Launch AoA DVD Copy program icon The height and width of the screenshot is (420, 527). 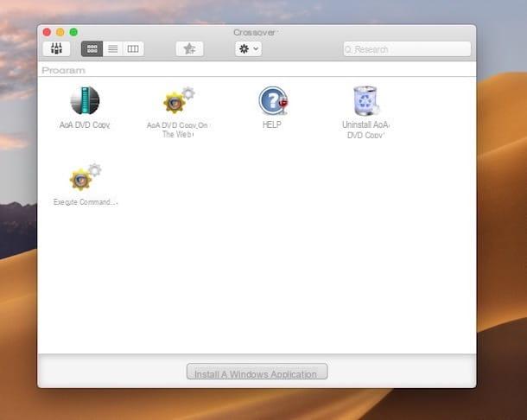pyautogui.click(x=85, y=100)
